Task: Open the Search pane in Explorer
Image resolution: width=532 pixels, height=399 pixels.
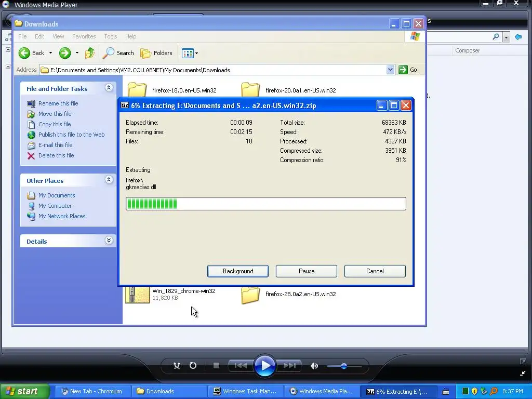Action: 118,53
